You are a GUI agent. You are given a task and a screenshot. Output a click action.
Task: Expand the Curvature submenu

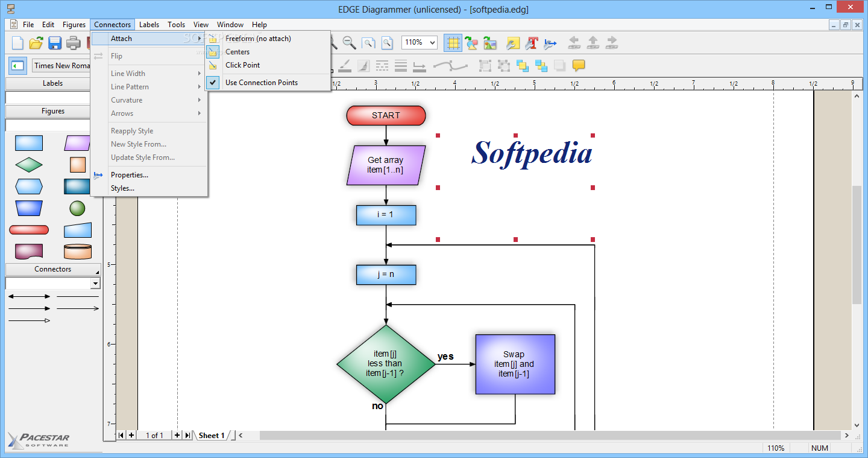(149, 100)
